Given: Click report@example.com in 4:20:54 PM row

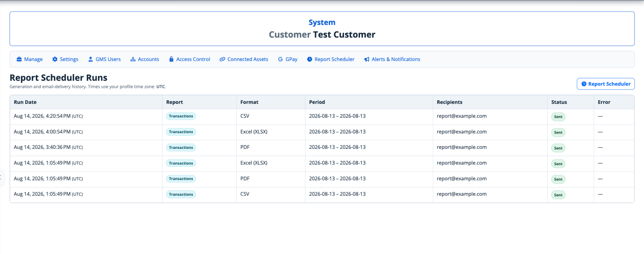Looking at the screenshot, I should coord(462,116).
